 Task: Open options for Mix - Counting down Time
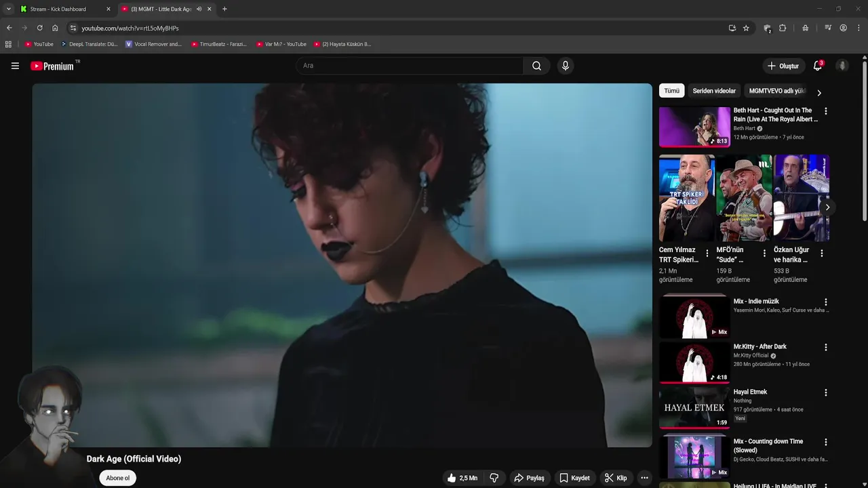click(825, 443)
